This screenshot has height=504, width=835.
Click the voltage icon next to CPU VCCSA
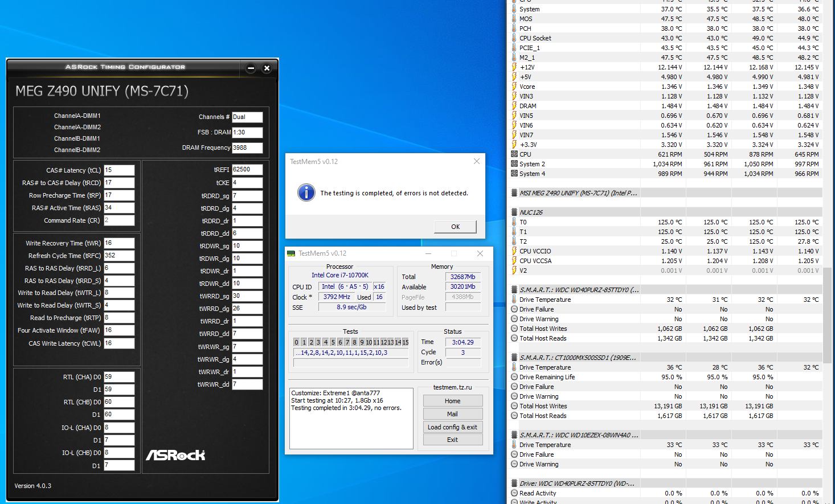(x=514, y=261)
